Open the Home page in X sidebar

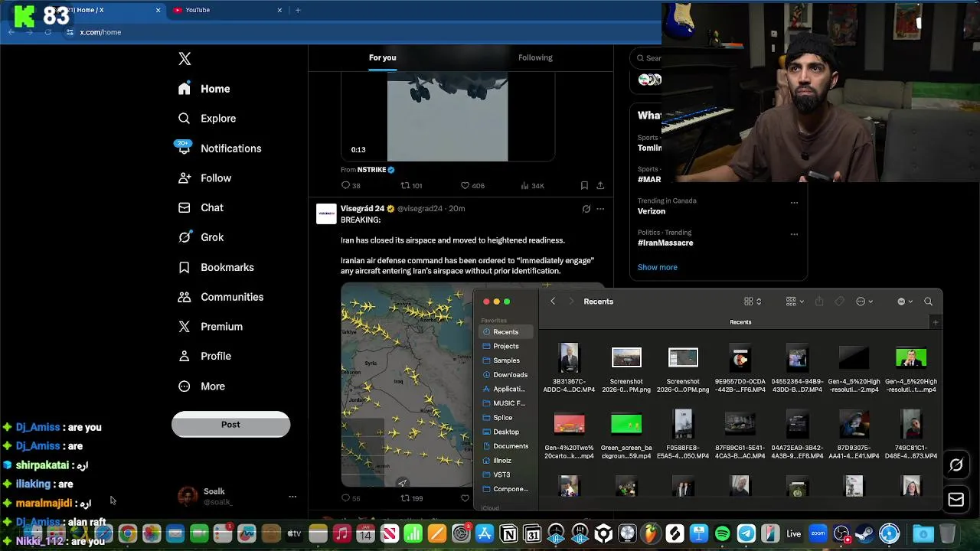(x=204, y=89)
